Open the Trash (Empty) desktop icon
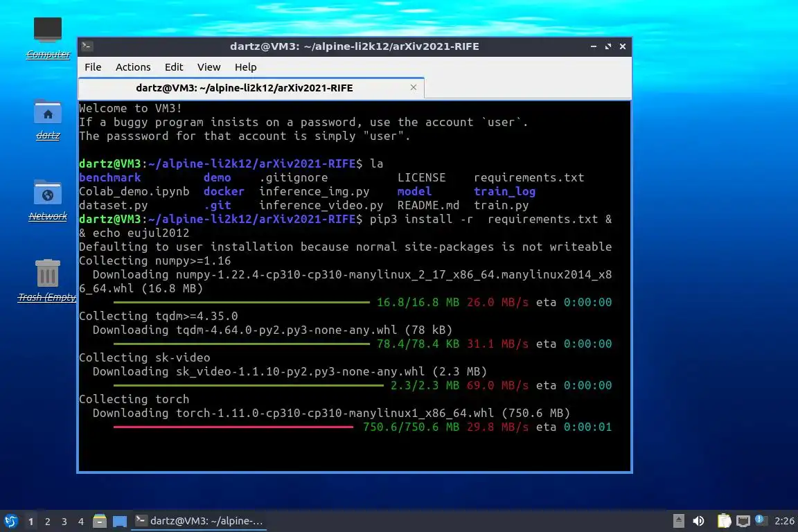Viewport: 798px width, 532px height. [47, 281]
